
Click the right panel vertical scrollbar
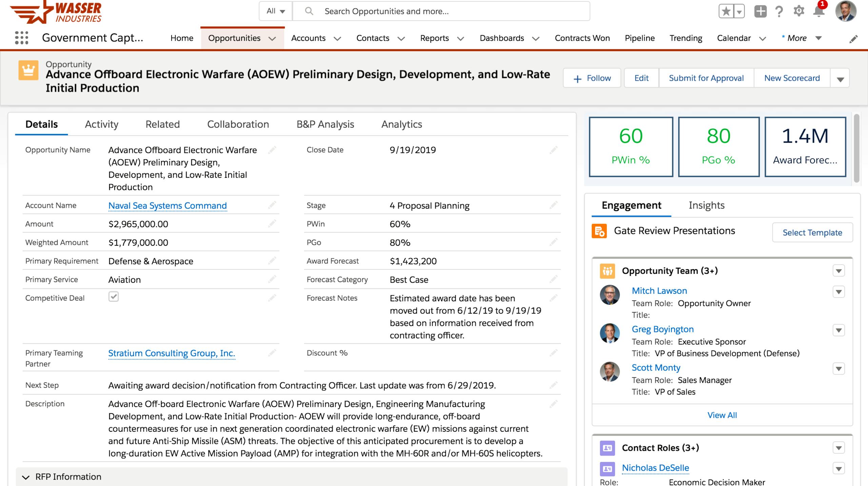[x=856, y=148]
